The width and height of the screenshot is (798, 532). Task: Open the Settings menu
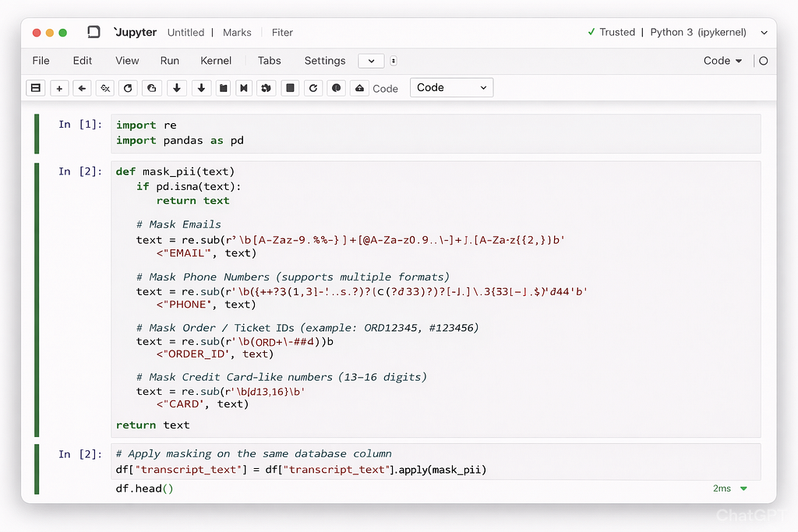pyautogui.click(x=325, y=61)
